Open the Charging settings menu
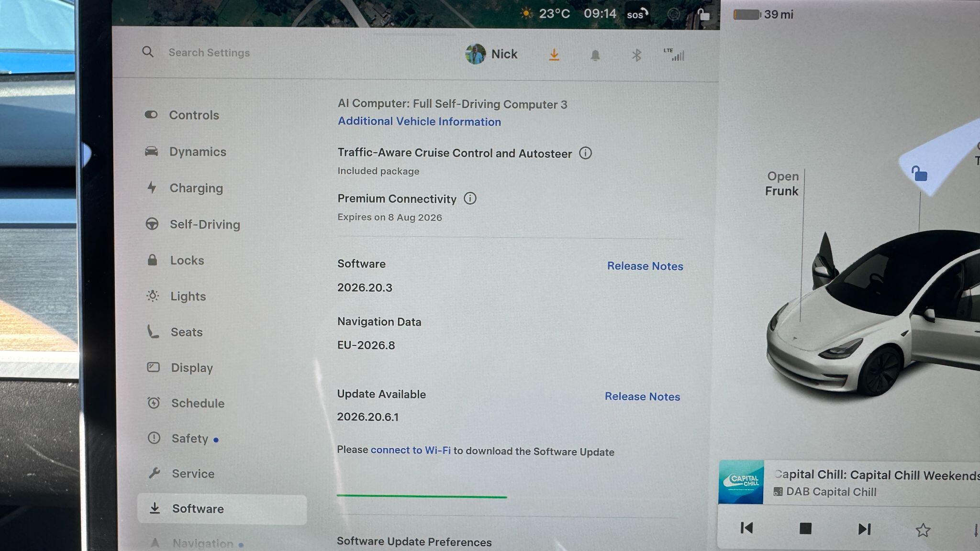 coord(184,188)
